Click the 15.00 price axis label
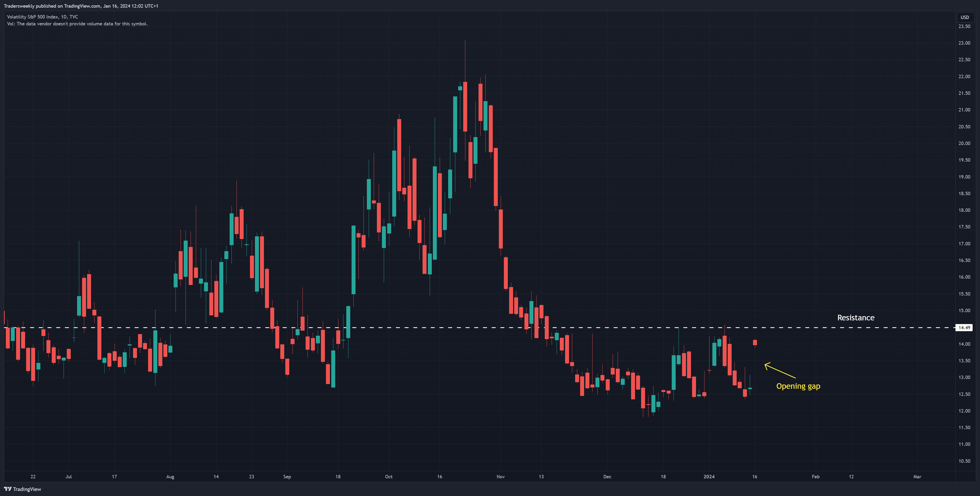This screenshot has width=980, height=496. coord(964,311)
